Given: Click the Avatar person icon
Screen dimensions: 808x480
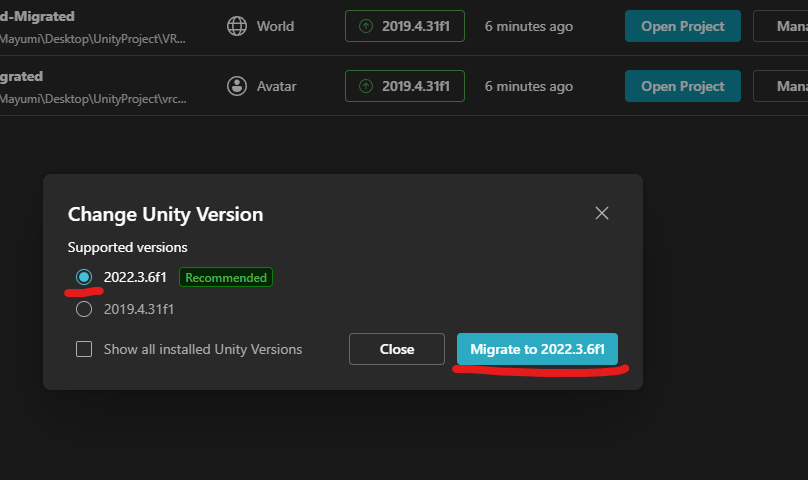Looking at the screenshot, I should pyautogui.click(x=237, y=86).
